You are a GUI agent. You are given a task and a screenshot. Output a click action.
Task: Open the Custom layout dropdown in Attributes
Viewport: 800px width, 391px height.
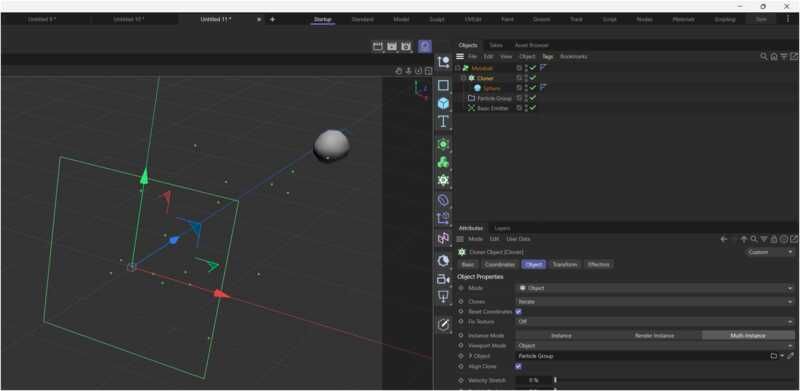tap(769, 252)
